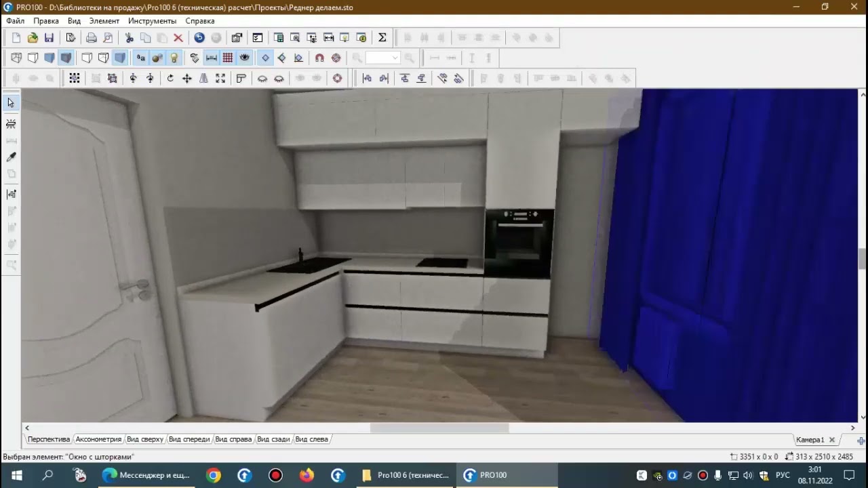
Task: Click the mirror flip tool icon
Action: 203,79
